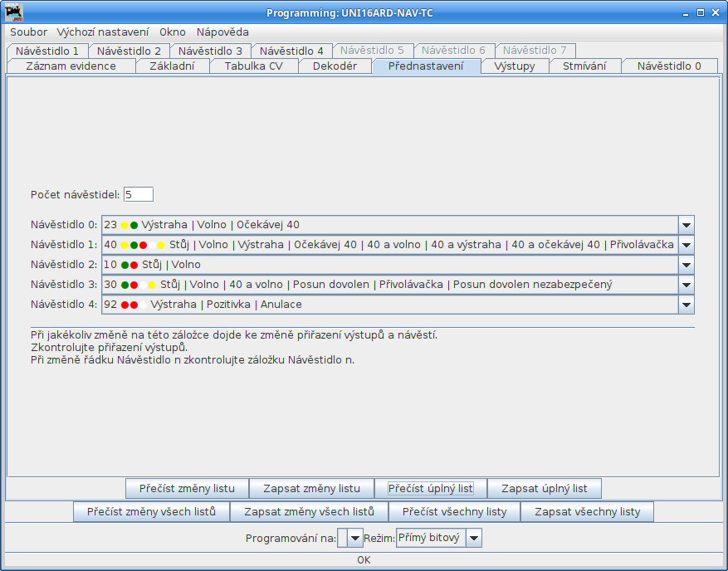Open the Návěstidlo 1 signal preset dropdown
This screenshot has width=728, height=571.
[x=686, y=245]
